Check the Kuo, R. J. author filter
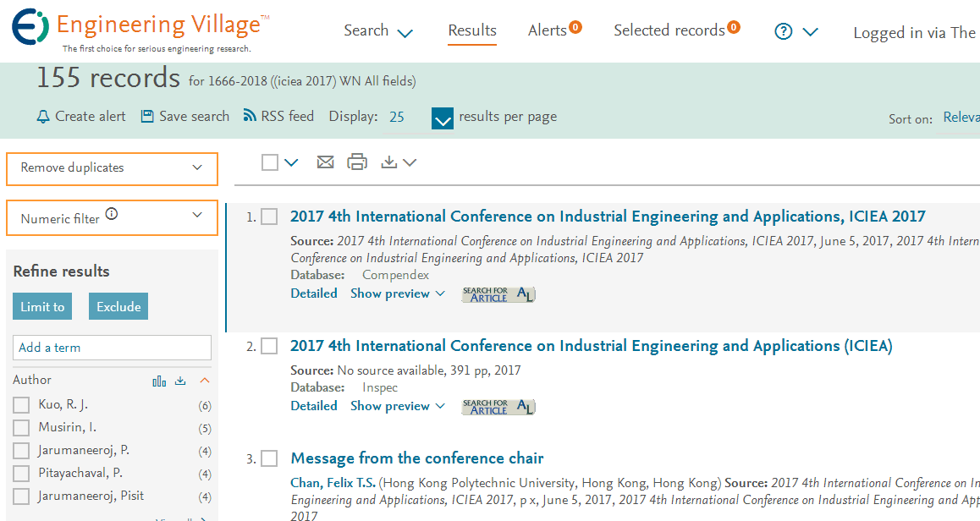The image size is (980, 521). click(21, 405)
